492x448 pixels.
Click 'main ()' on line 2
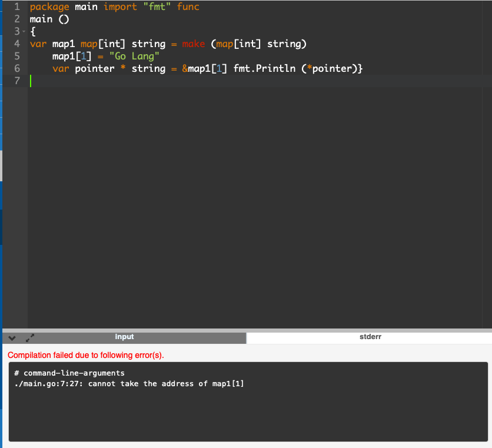49,19
